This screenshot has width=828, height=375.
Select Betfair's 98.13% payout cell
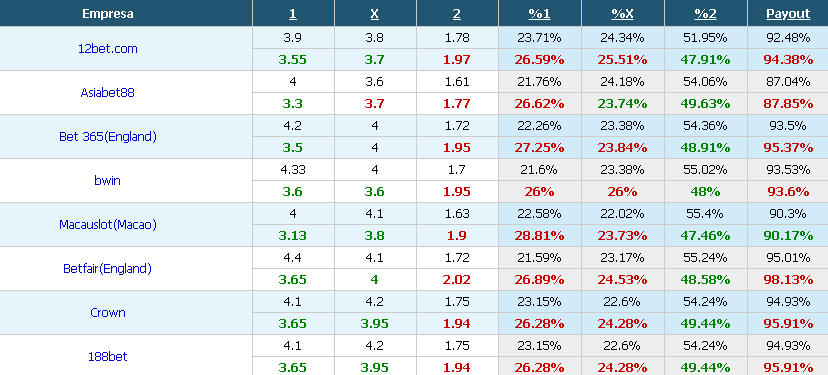click(788, 279)
